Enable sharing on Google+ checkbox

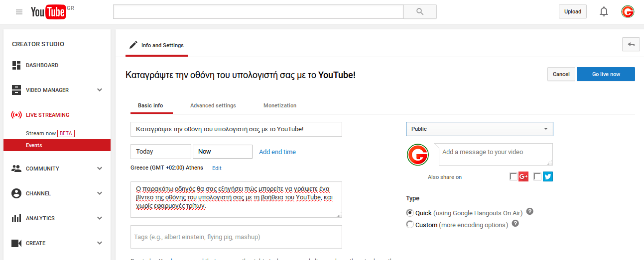pos(514,176)
